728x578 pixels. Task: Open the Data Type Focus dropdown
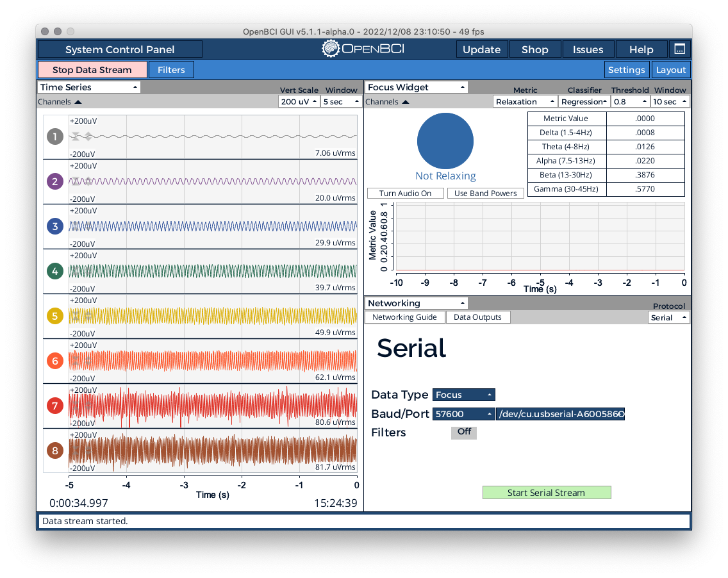pos(464,395)
